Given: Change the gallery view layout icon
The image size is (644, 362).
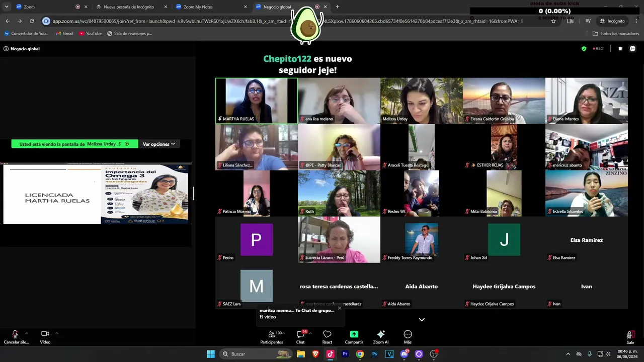Looking at the screenshot, I should (x=620, y=49).
